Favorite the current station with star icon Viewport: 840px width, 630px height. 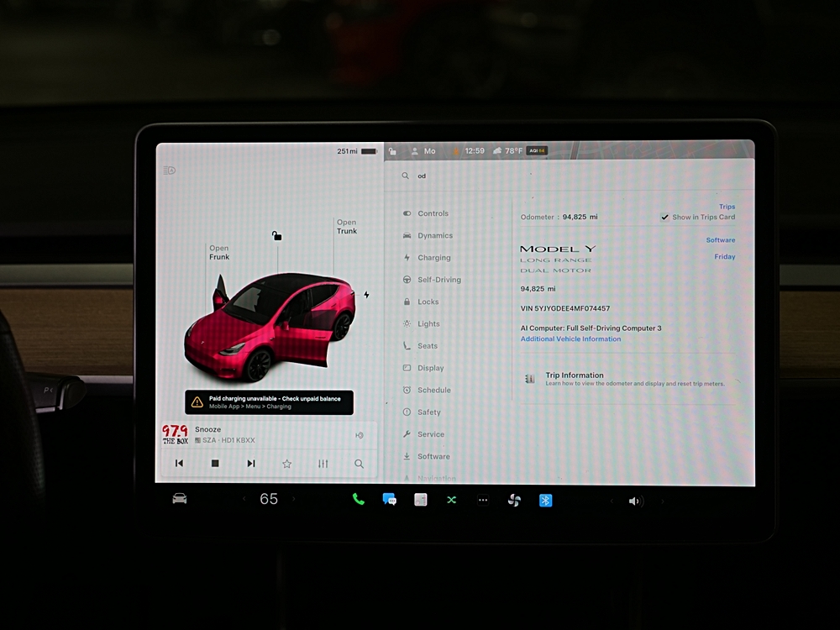[287, 464]
